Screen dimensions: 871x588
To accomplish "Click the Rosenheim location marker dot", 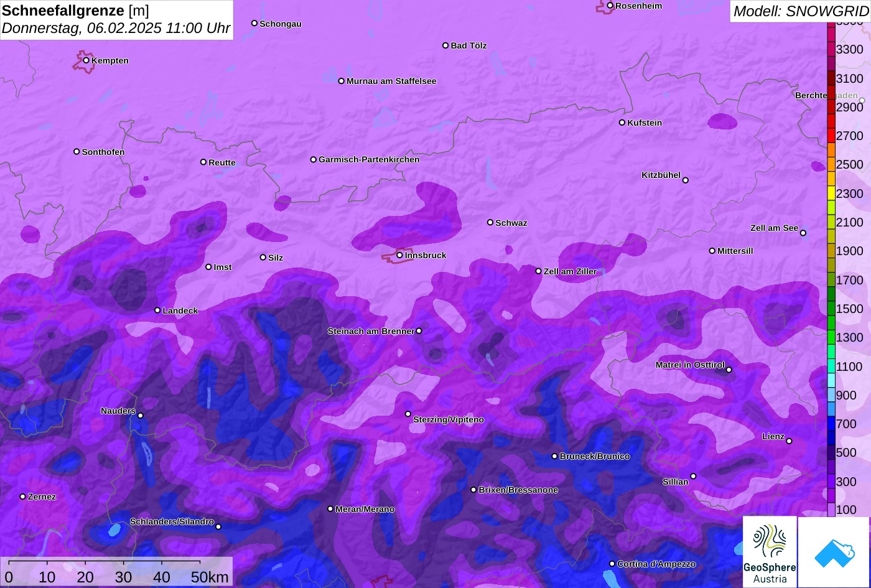I will 610,6.
